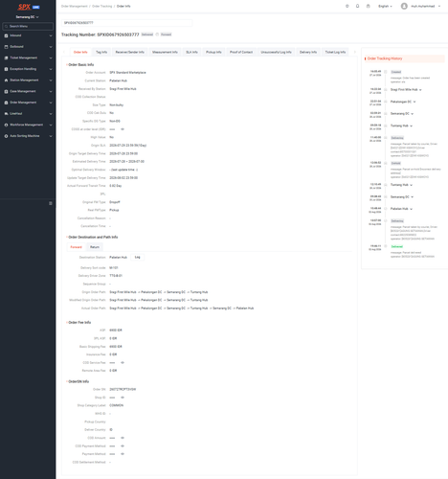Image resolution: width=448 pixels, height=479 pixels.
Task: Click the Exception Handling sidebar icon
Action: [6, 69]
